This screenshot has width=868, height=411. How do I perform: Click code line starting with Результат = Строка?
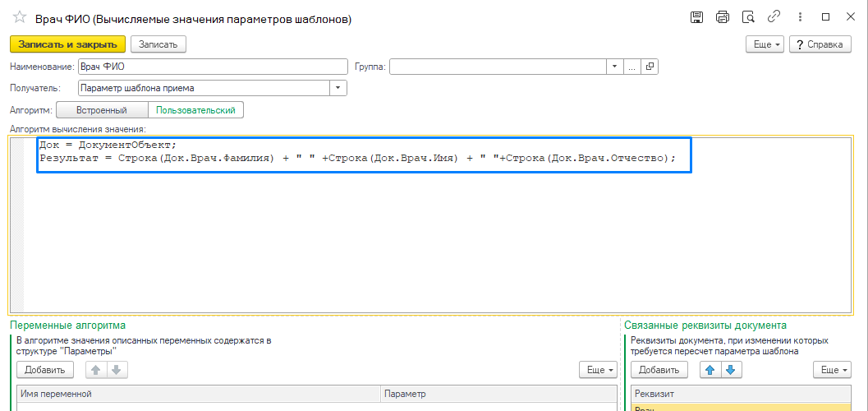pos(357,158)
